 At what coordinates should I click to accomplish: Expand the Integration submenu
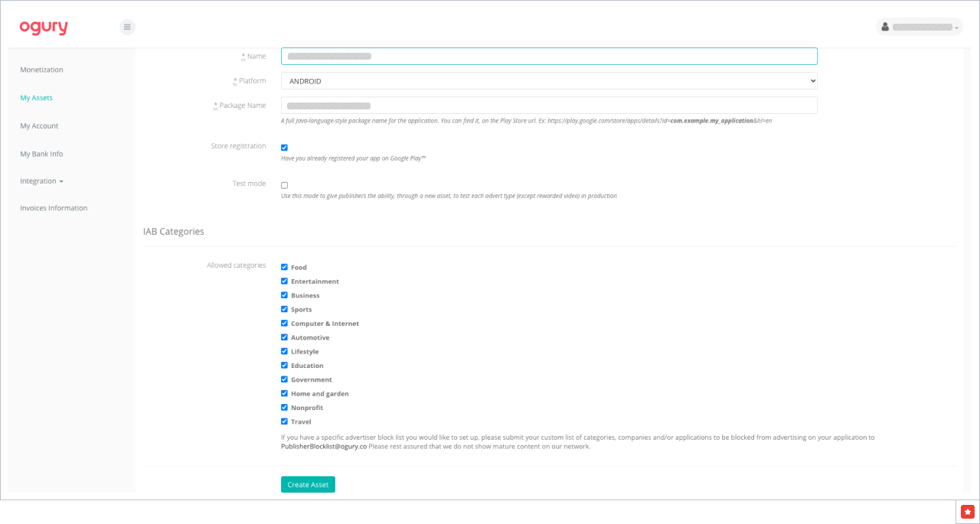pos(41,181)
